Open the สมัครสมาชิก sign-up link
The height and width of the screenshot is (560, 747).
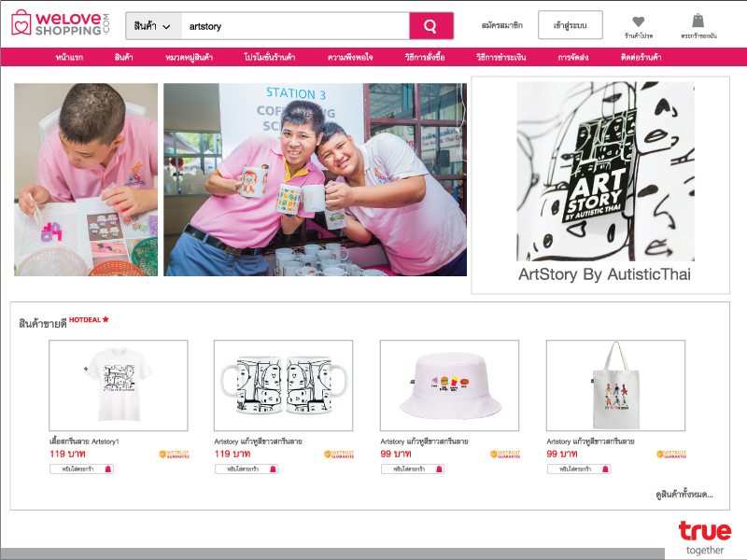502,25
